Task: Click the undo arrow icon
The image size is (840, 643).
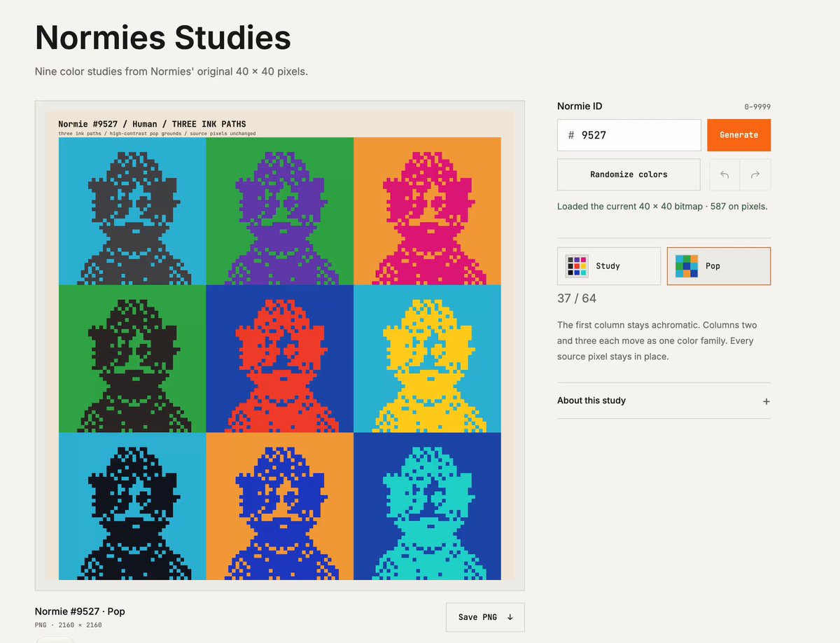Action: pyautogui.click(x=724, y=175)
